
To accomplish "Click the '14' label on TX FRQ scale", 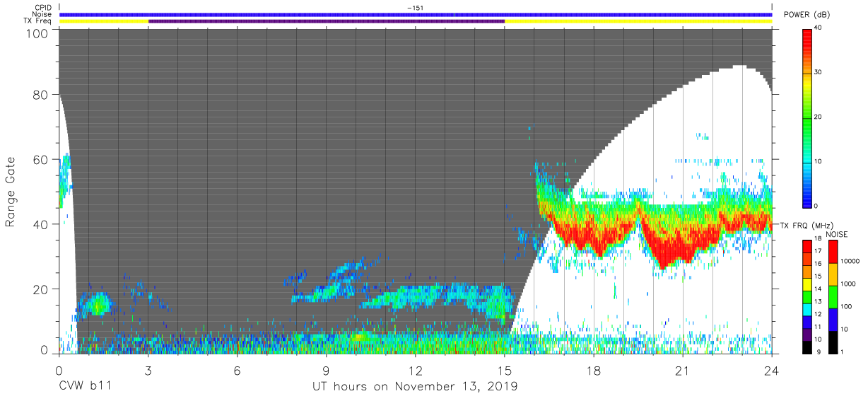I will coord(818,289).
